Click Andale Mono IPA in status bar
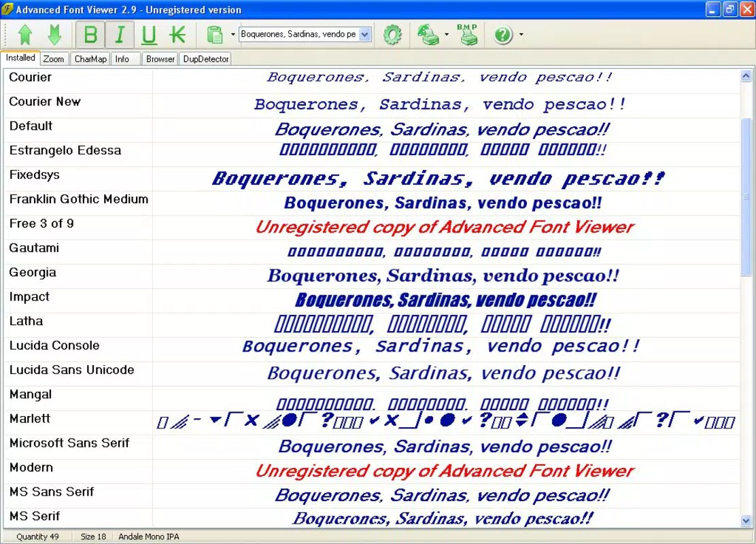 (x=148, y=537)
